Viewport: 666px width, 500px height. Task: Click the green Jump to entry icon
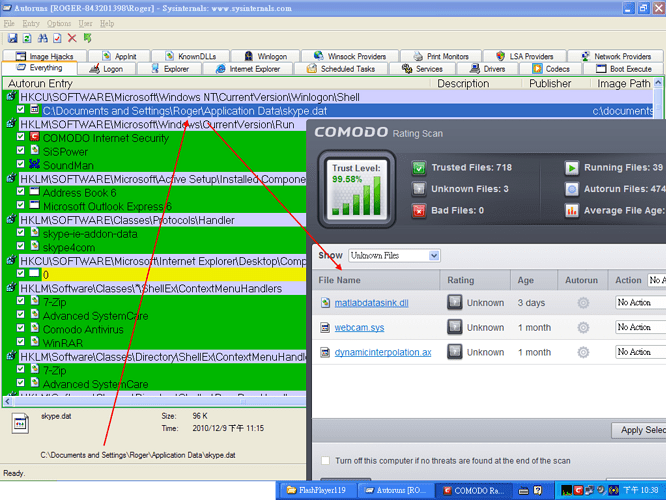(87, 38)
